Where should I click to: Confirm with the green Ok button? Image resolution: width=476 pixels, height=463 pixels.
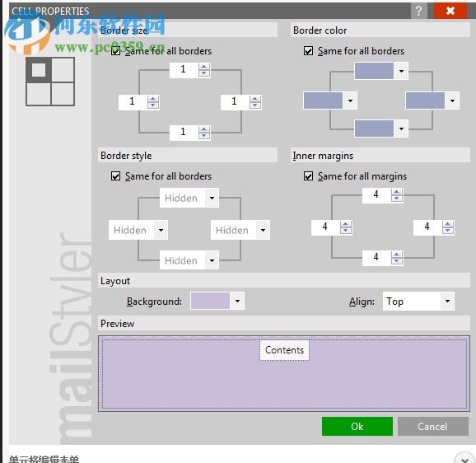click(x=357, y=426)
